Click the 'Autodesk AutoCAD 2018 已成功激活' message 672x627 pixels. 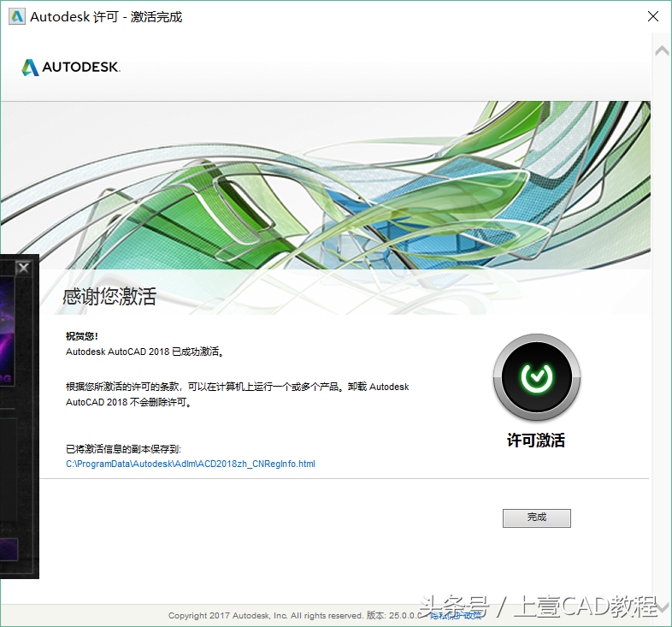[x=144, y=352]
